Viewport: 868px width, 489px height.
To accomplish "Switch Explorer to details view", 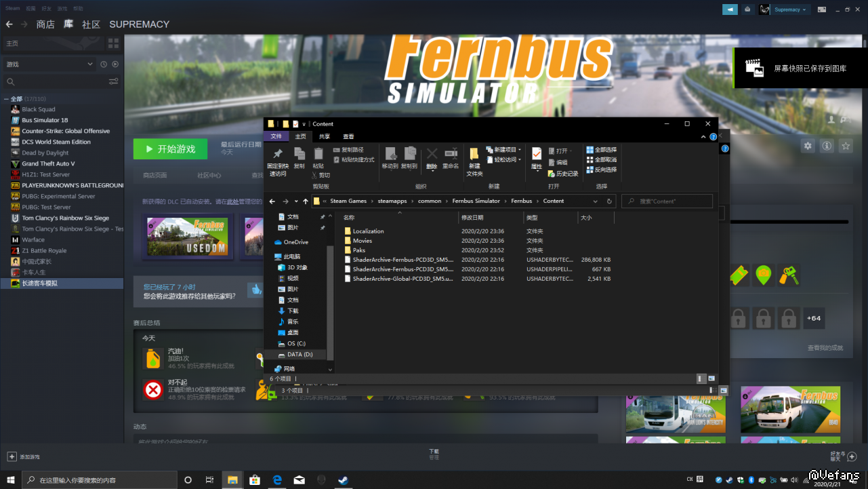I will (x=701, y=378).
